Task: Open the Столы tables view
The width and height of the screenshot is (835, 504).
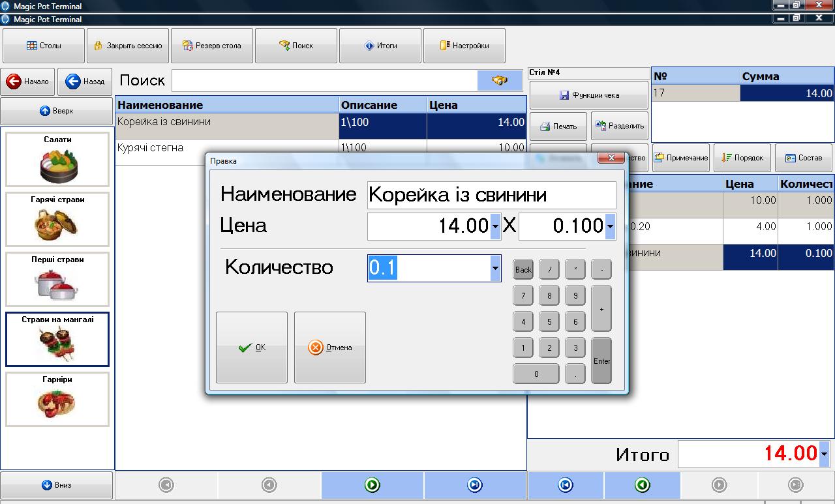Action: tap(44, 46)
